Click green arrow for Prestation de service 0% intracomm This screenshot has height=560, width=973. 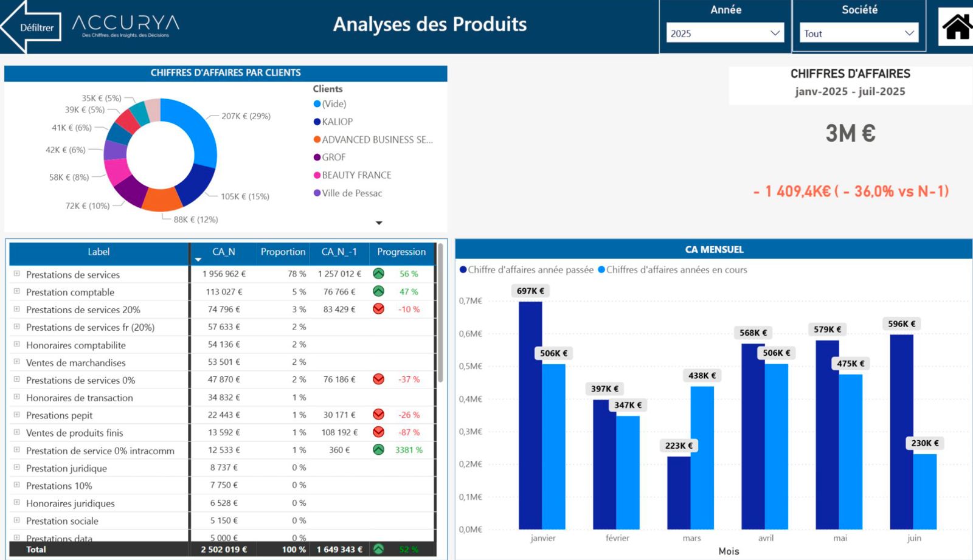[379, 450]
